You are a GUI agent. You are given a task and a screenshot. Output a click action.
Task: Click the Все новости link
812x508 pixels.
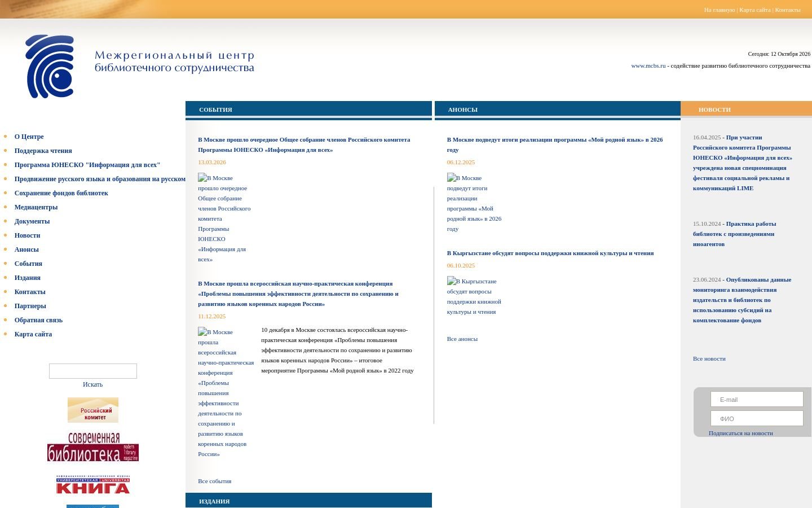(x=709, y=358)
